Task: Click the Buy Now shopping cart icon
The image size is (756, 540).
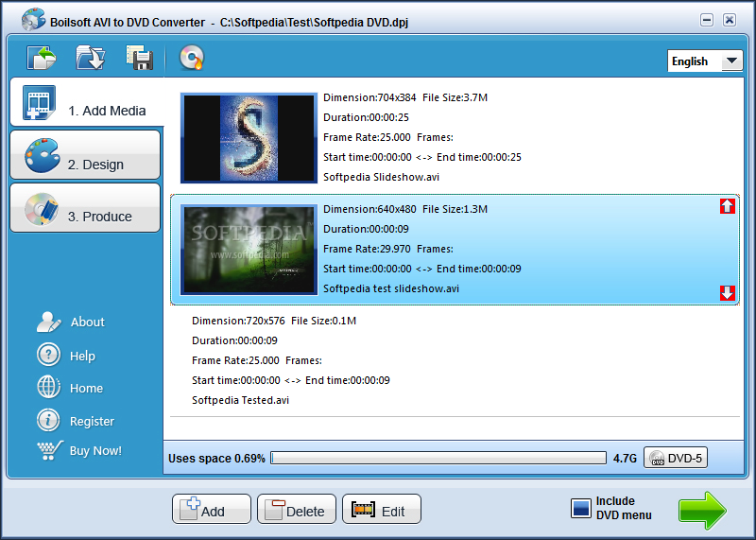Action: pos(50,450)
